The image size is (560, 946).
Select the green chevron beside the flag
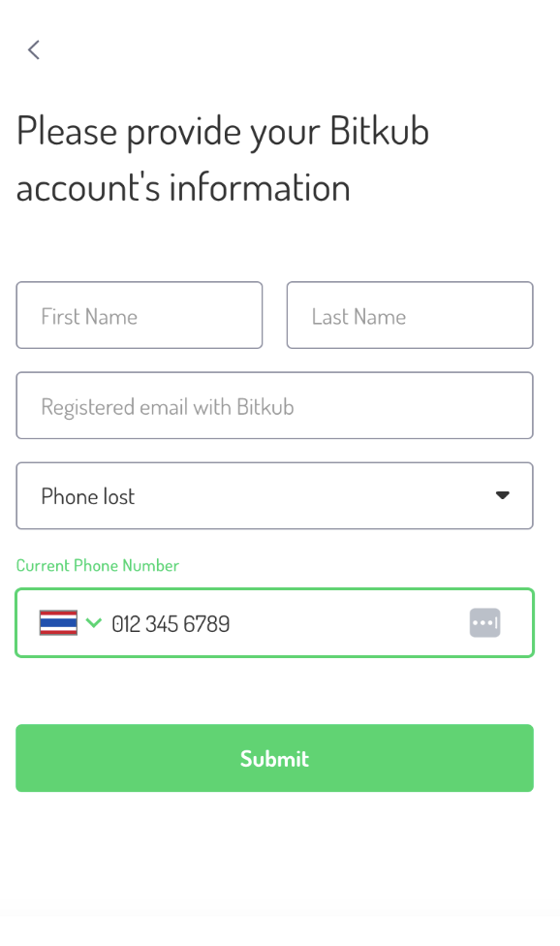pos(94,623)
